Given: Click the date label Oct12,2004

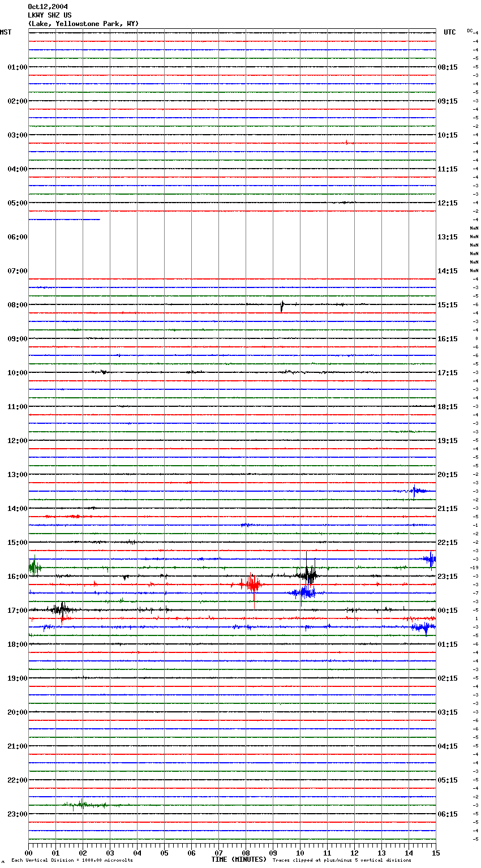Looking at the screenshot, I should [48, 7].
